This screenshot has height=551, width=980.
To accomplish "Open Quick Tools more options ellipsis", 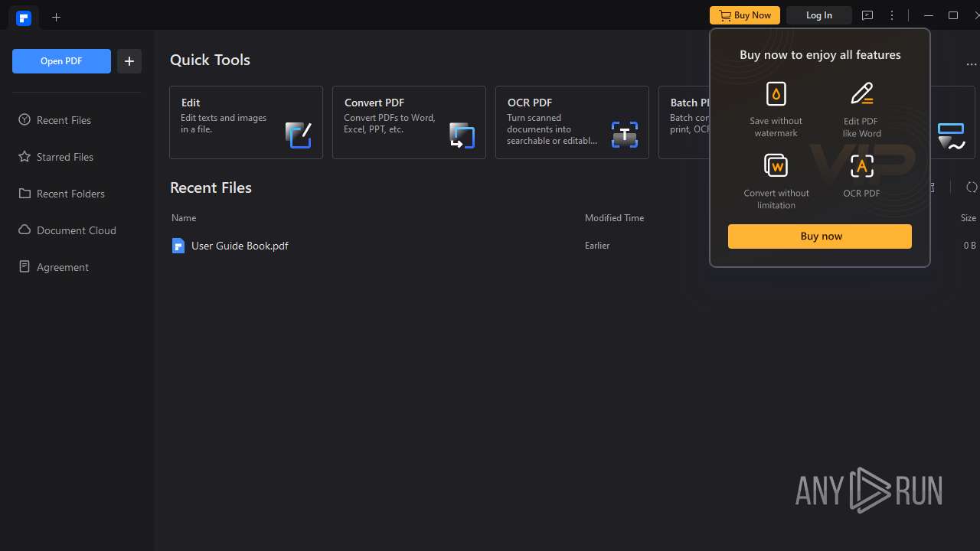I will tap(972, 64).
